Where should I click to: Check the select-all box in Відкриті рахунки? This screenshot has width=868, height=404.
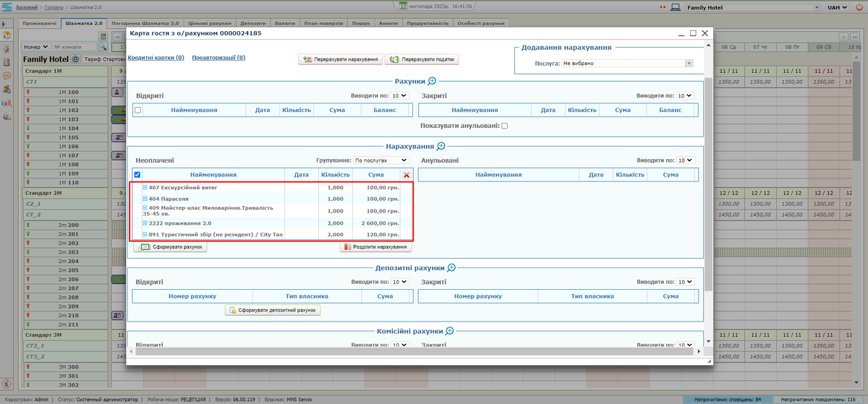(137, 110)
